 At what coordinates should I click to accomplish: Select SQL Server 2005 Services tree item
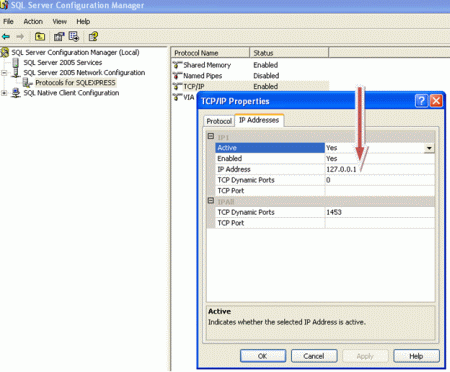[x=63, y=62]
